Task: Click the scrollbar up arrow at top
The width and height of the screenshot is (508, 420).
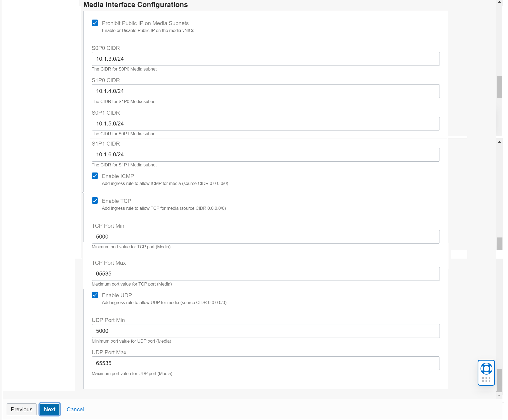Action: (499, 2)
